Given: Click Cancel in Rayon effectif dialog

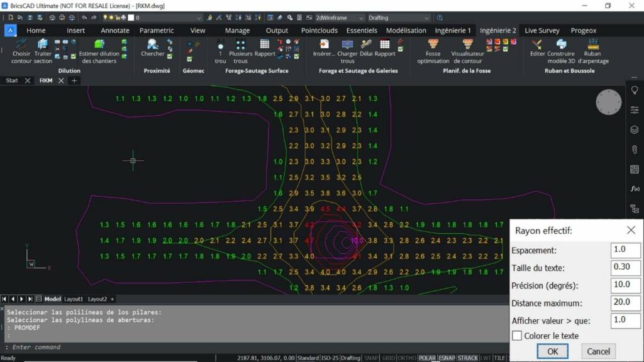Looking at the screenshot, I should coord(598,351).
